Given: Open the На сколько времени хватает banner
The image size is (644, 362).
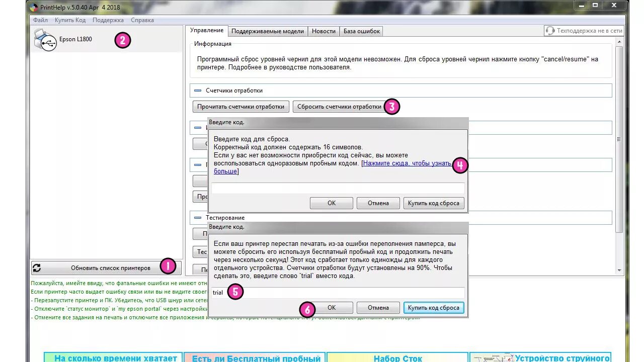Looking at the screenshot, I should 113,357.
